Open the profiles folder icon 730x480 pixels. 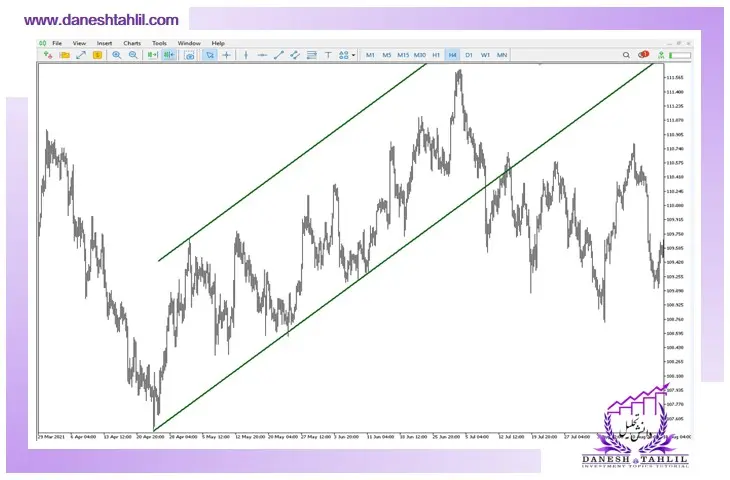pyautogui.click(x=64, y=55)
